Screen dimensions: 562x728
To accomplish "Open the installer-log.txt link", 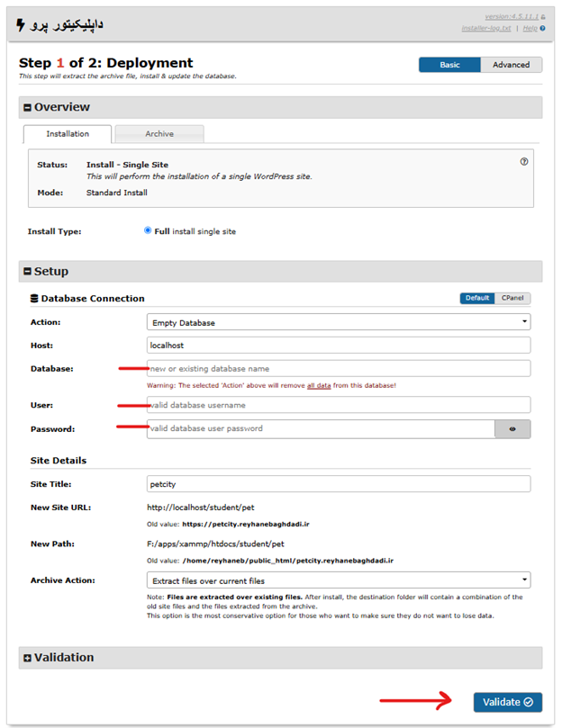I will (x=486, y=28).
